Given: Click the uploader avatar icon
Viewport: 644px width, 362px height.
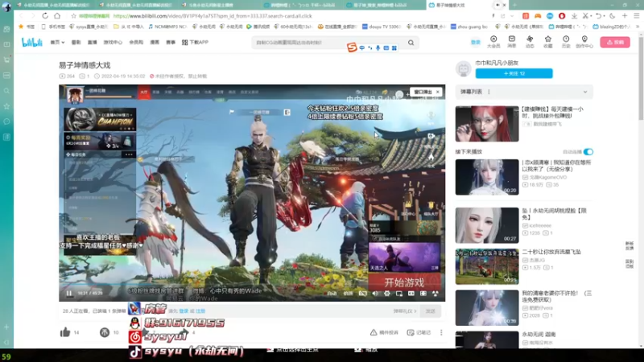Looking at the screenshot, I should tap(464, 69).
